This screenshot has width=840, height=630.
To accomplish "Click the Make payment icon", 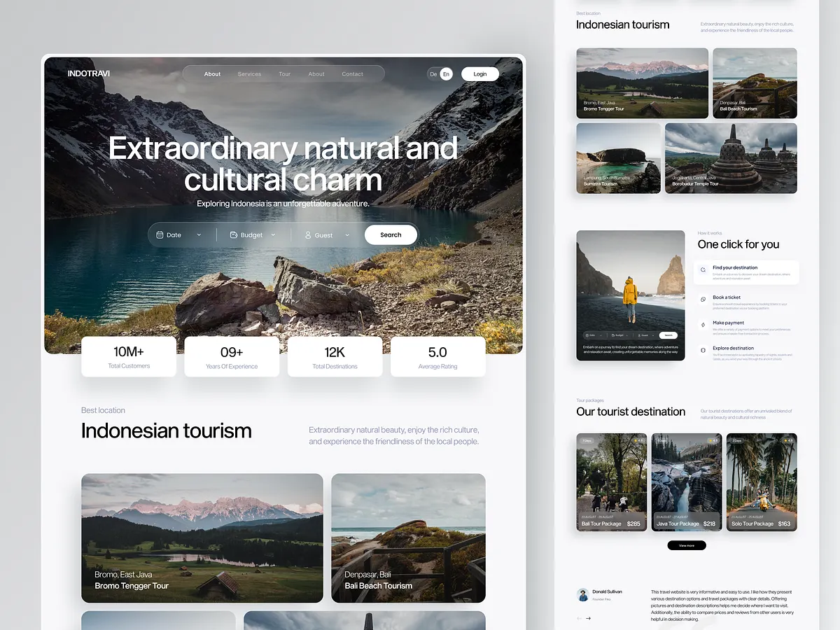I will tap(703, 325).
